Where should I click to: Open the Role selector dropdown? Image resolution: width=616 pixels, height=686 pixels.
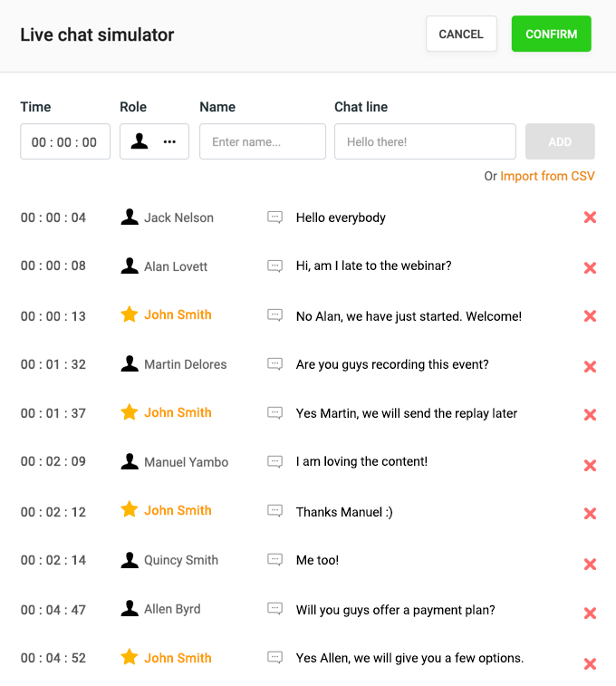(x=154, y=141)
